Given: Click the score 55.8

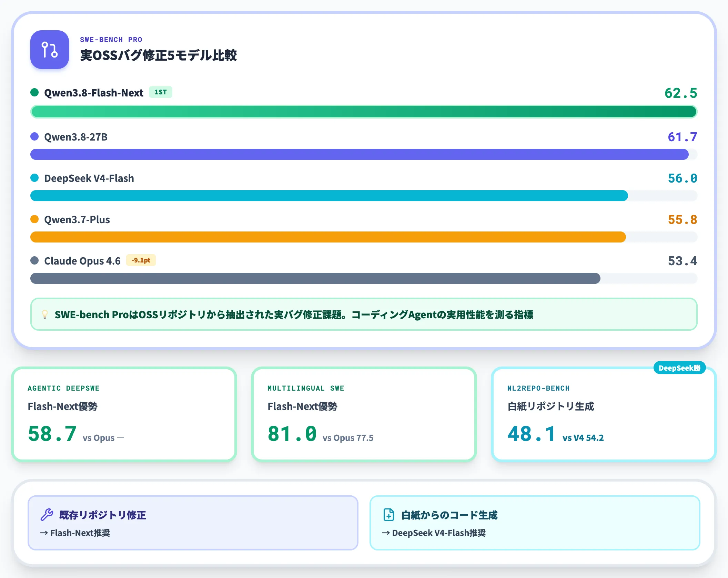Looking at the screenshot, I should click(682, 219).
